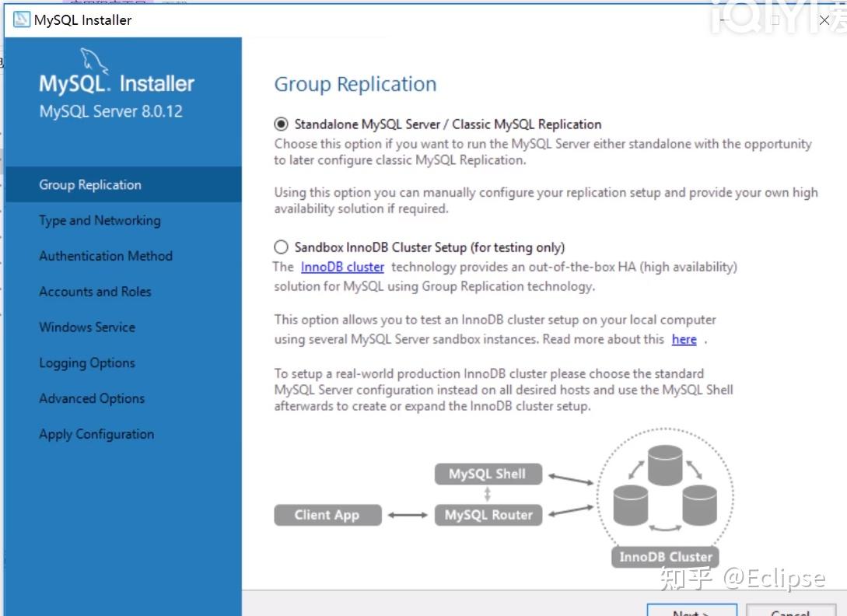
Task: Click the MySQL Installer title bar icon
Action: click(22, 19)
